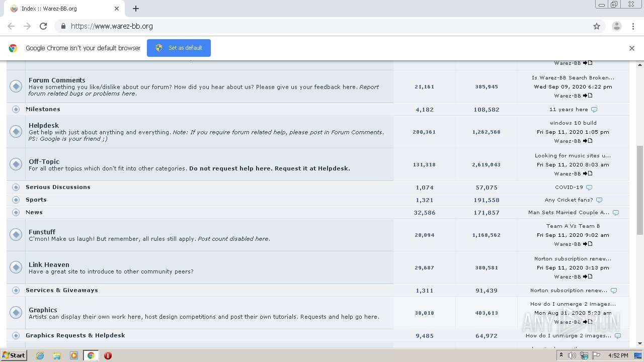Screen dimensions: 644x362
Task: Click the volume speaker tray icon
Action: (x=572, y=355)
